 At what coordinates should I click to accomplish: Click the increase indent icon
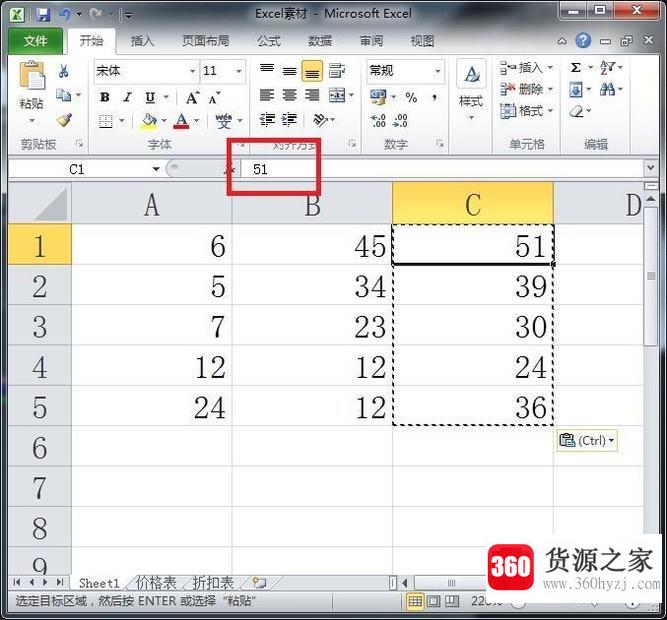(289, 120)
